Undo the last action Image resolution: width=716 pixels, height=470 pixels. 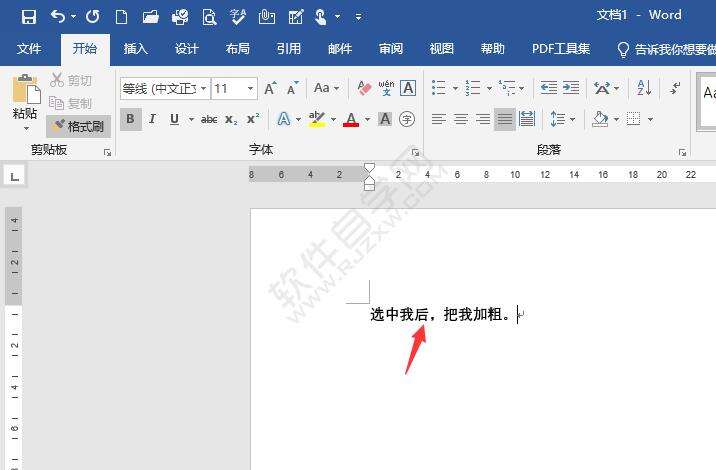click(58, 17)
